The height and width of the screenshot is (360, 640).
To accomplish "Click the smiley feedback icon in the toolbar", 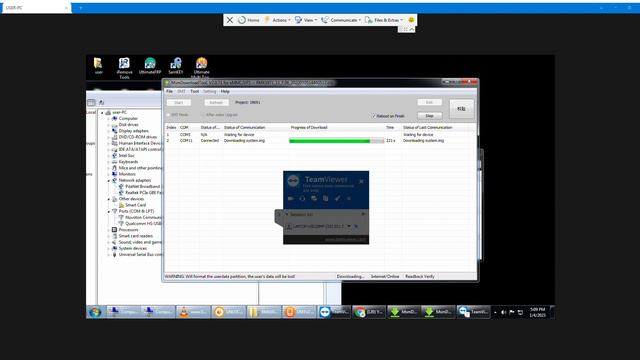I will tap(411, 20).
